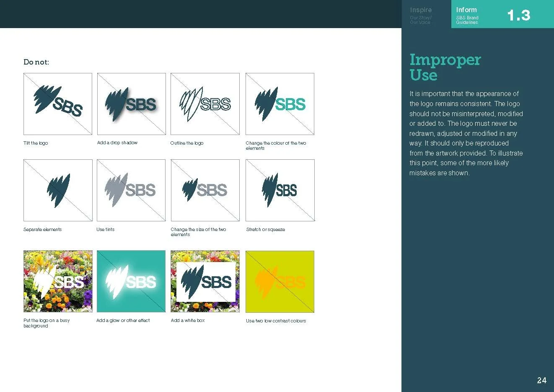Screen dimensions: 554x392
Task: Click the 'Outline the logo' caption
Action: (x=187, y=143)
